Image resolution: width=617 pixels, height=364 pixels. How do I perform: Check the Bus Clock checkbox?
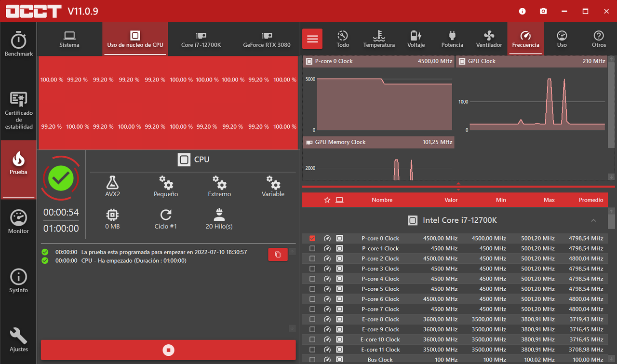tap(312, 360)
